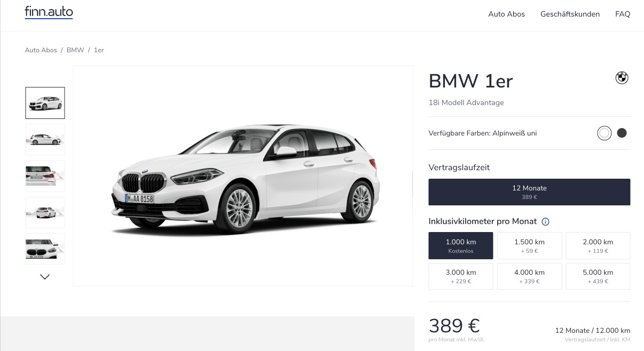Select the dark grey color swatch
Screen dimensions: 644x351
[x=622, y=133]
